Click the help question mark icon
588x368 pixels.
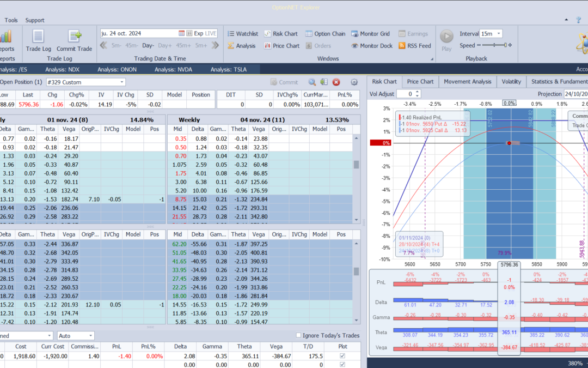click(x=579, y=20)
